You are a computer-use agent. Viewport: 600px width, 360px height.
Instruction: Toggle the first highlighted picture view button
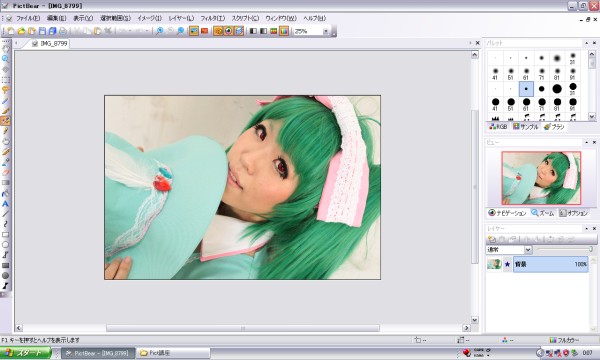194,31
